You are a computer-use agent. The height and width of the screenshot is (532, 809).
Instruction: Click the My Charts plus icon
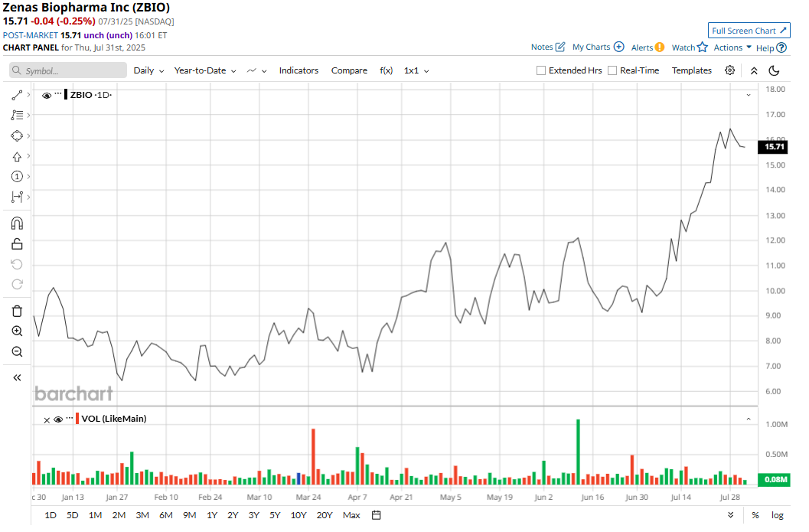pyautogui.click(x=619, y=47)
